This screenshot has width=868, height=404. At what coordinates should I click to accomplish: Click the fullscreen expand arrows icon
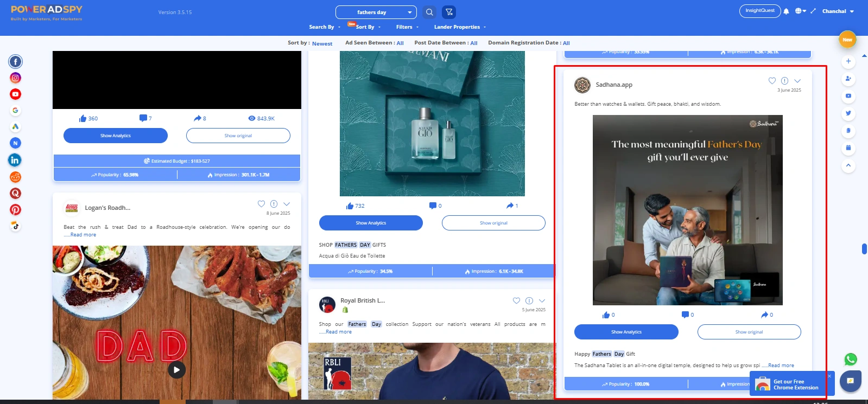[x=813, y=11]
